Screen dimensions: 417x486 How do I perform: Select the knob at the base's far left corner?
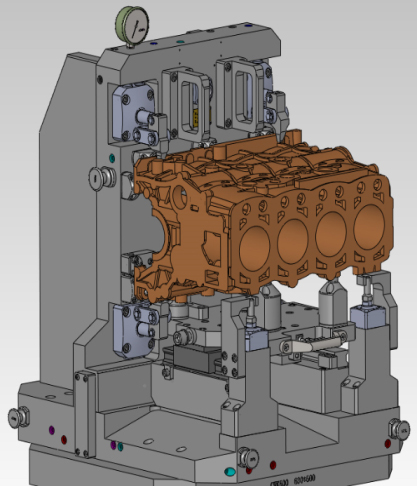point(19,417)
